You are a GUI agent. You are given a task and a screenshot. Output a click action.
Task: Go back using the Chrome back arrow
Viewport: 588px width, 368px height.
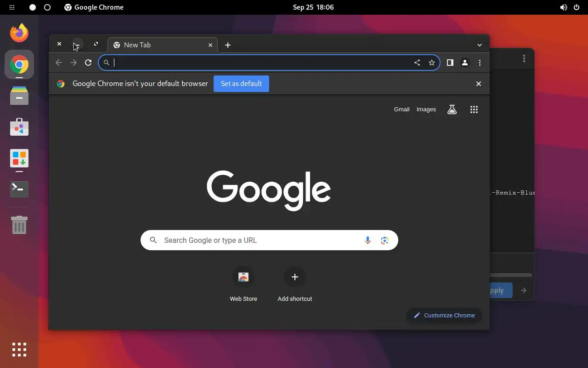tap(59, 63)
